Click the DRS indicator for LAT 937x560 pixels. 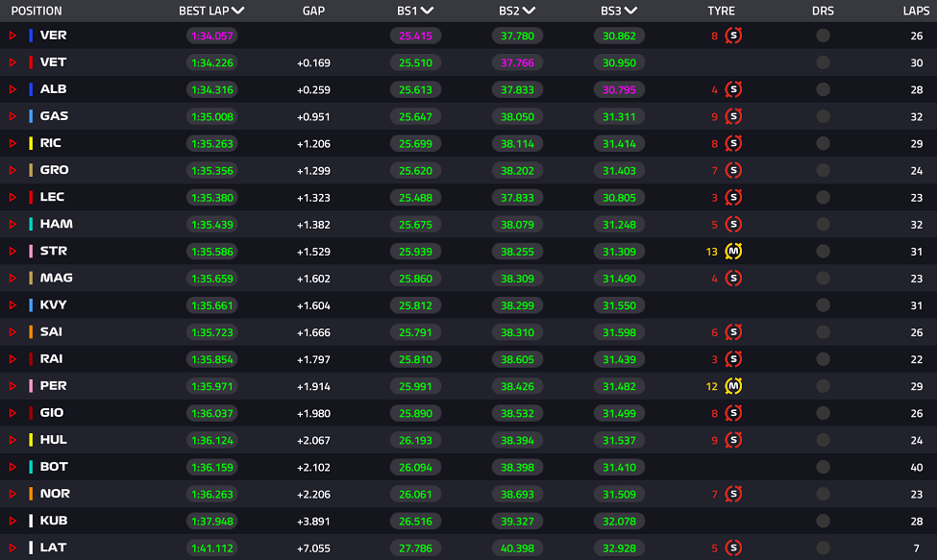coord(823,548)
